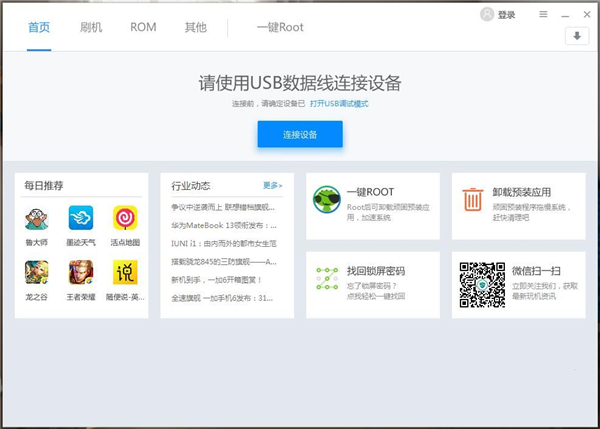Click the 龙之谷 game label
The width and height of the screenshot is (600, 429).
click(x=37, y=297)
